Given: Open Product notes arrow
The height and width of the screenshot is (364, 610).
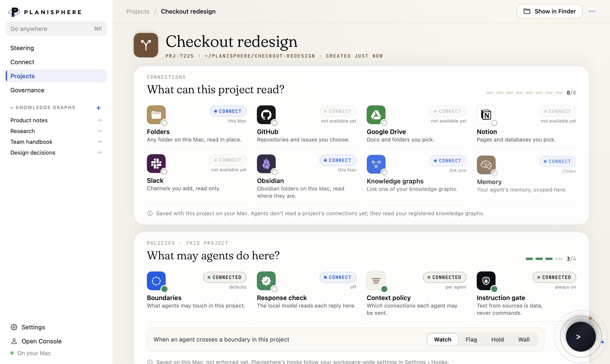Looking at the screenshot, I should (x=99, y=120).
